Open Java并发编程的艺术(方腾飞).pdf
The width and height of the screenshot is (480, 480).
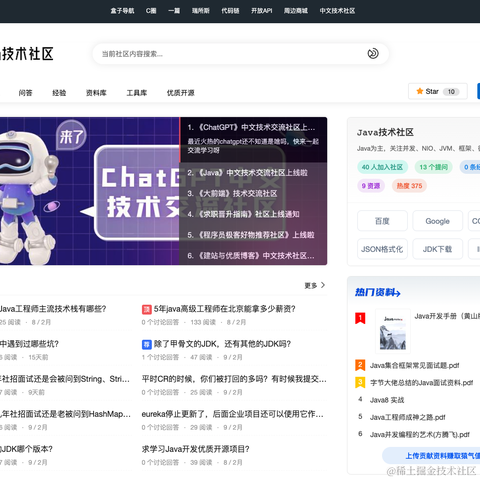coord(420,435)
